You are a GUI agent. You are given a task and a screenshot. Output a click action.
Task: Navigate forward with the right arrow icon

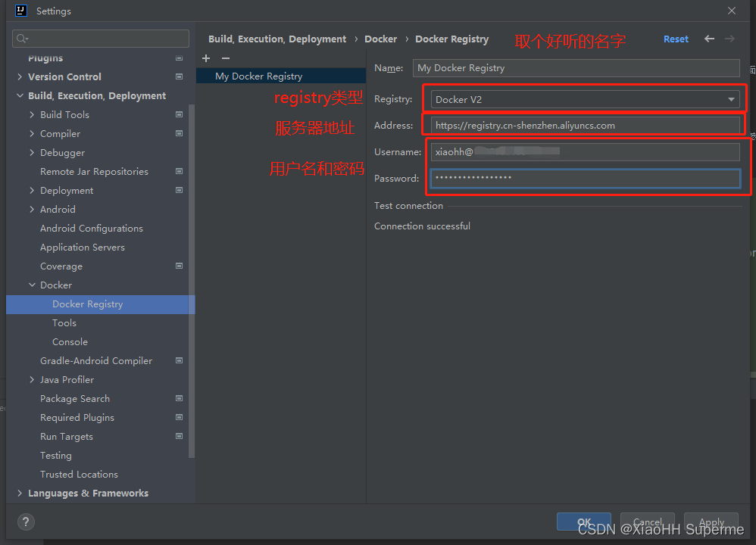[729, 39]
